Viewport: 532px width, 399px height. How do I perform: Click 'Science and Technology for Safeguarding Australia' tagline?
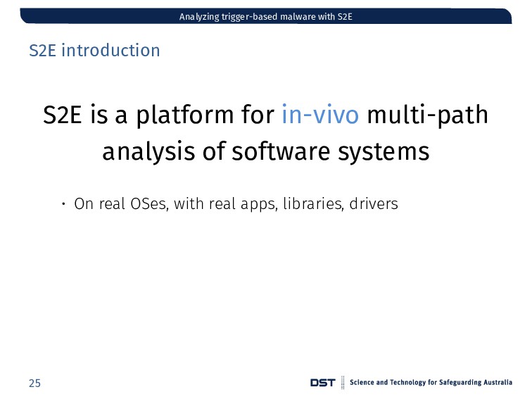[x=431, y=382]
